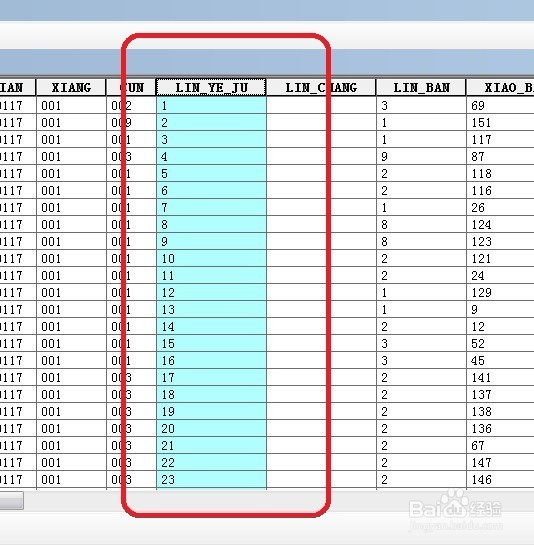Select XIAO_B cell with value 116

(x=500, y=190)
